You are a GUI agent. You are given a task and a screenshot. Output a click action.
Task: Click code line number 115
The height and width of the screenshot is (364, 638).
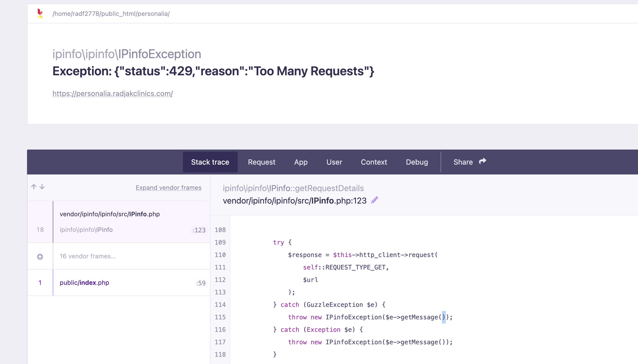[x=220, y=317]
